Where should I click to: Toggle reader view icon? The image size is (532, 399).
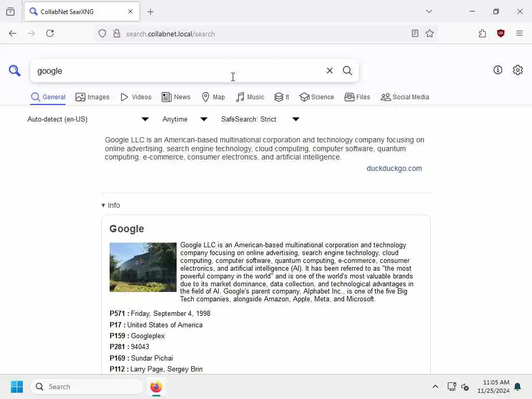click(415, 33)
